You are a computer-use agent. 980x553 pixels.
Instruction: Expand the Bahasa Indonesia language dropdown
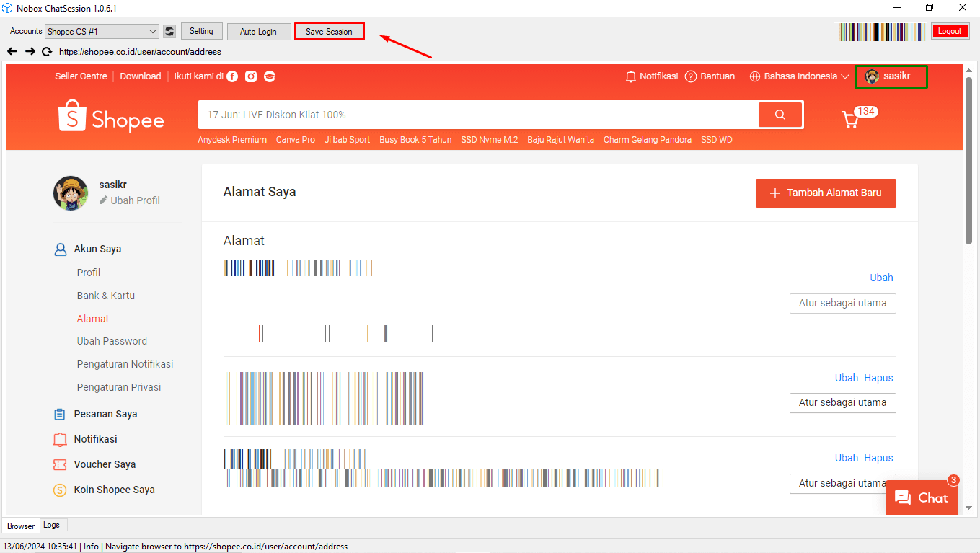798,76
